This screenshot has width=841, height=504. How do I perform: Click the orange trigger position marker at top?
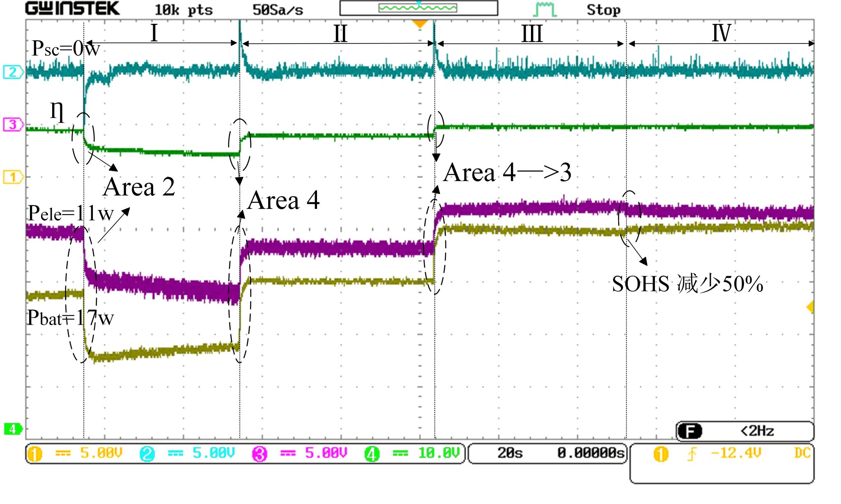(420, 24)
